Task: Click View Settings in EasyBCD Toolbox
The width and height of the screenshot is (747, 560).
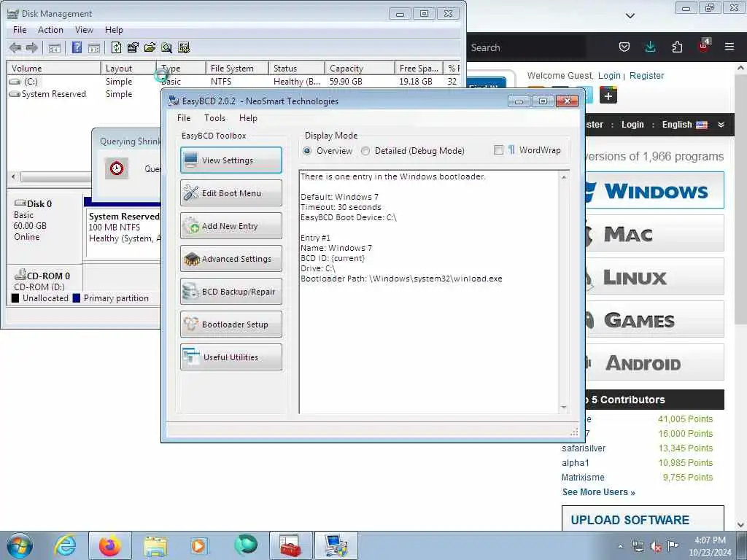Action: pos(231,160)
